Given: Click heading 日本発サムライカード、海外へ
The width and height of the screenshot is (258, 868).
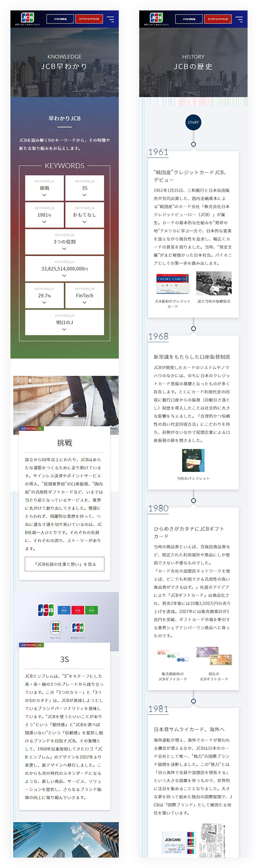Looking at the screenshot, I should click(x=189, y=729).
